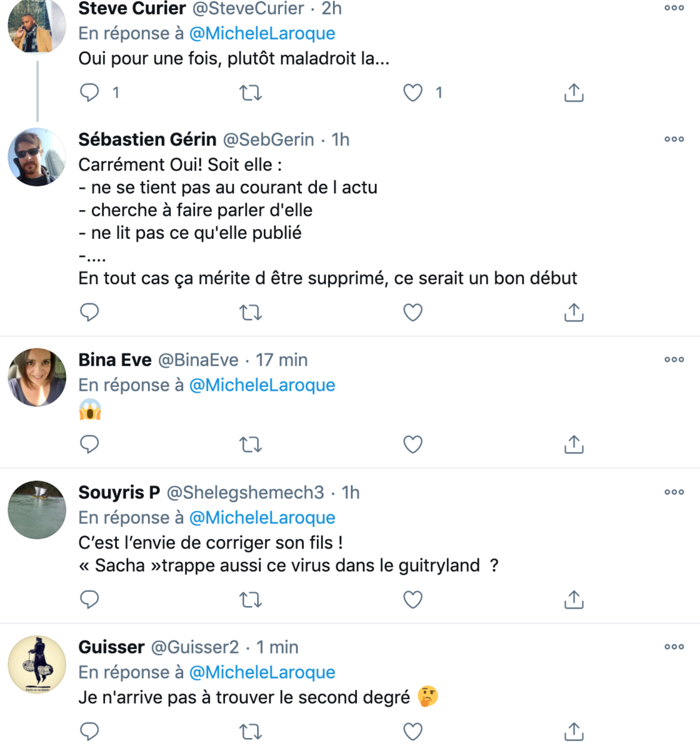The height and width of the screenshot is (753, 700).
Task: Open more options menu on Guisser's tweet
Action: [x=674, y=647]
